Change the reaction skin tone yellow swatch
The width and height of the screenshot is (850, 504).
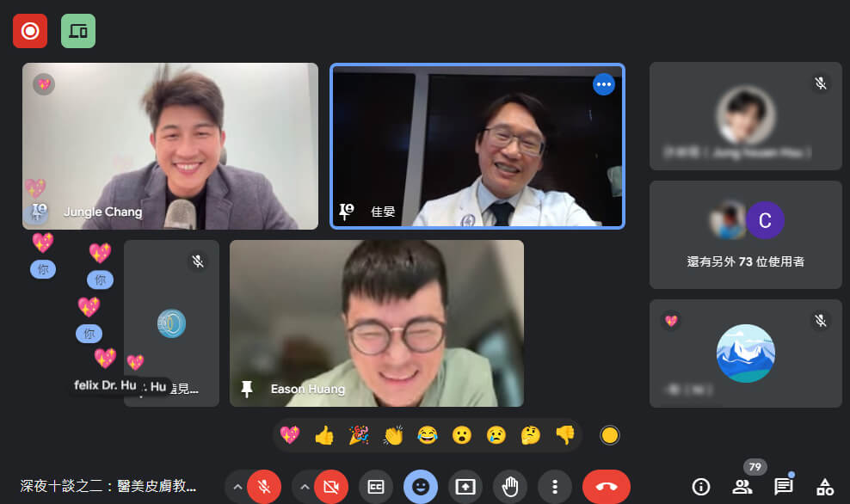pos(610,435)
